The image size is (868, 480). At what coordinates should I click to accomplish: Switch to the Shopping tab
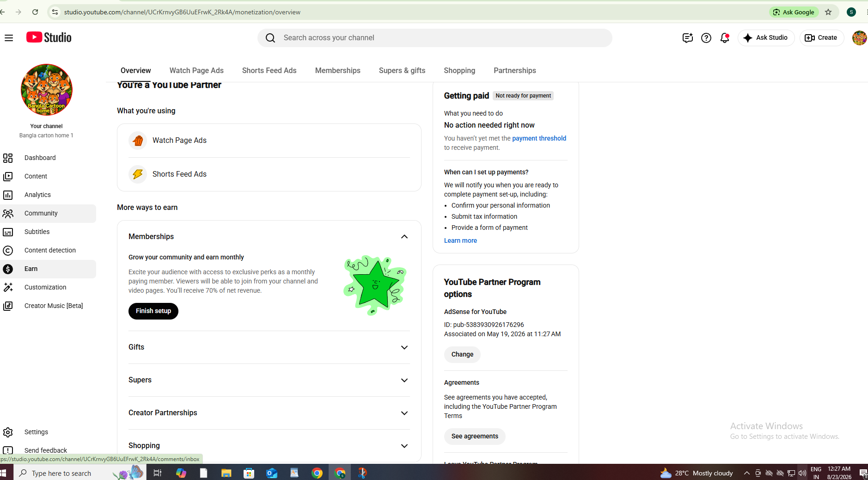pyautogui.click(x=459, y=71)
